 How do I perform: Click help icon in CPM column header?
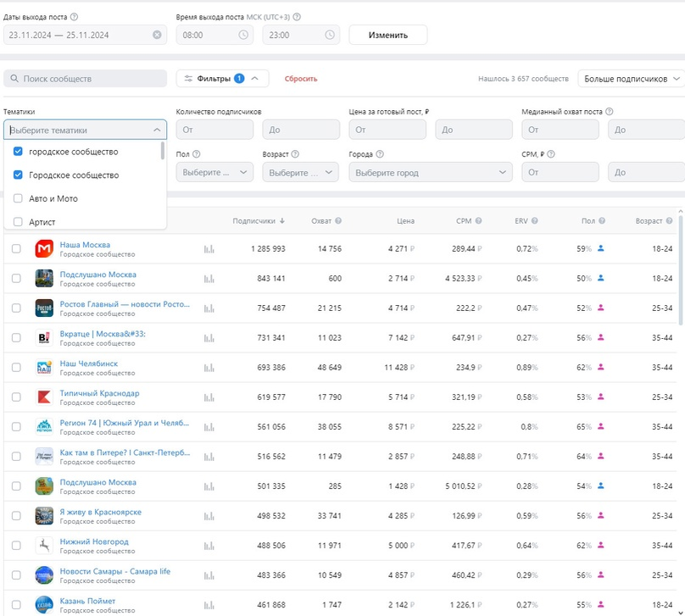click(x=478, y=221)
